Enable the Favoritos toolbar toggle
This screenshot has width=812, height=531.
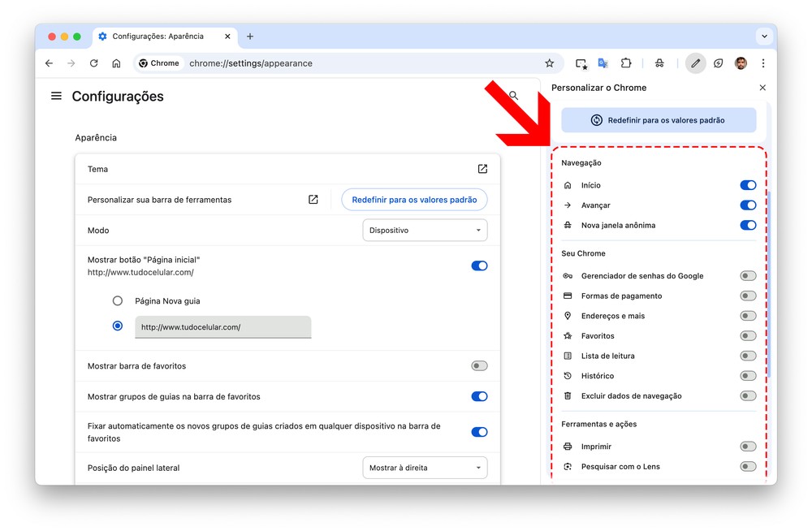tap(748, 335)
